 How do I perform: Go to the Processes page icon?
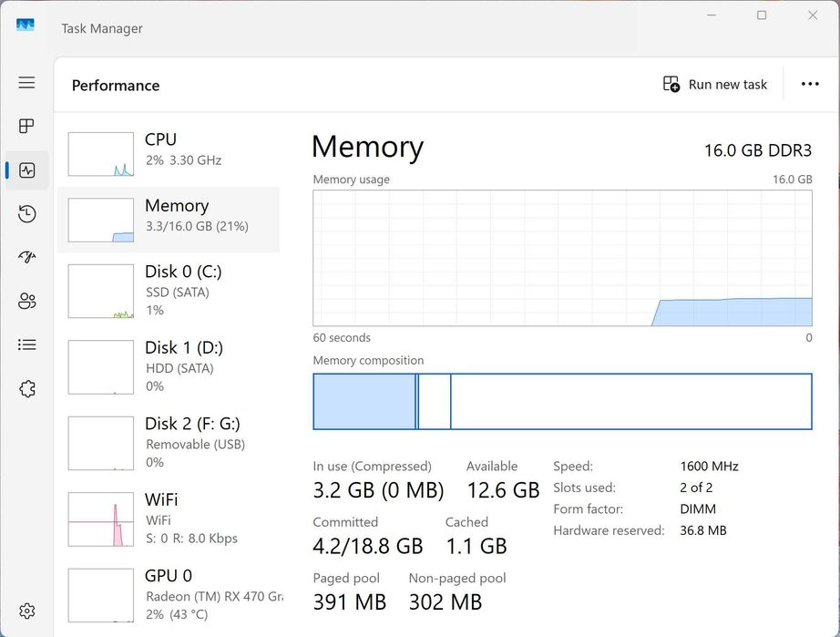[27, 126]
